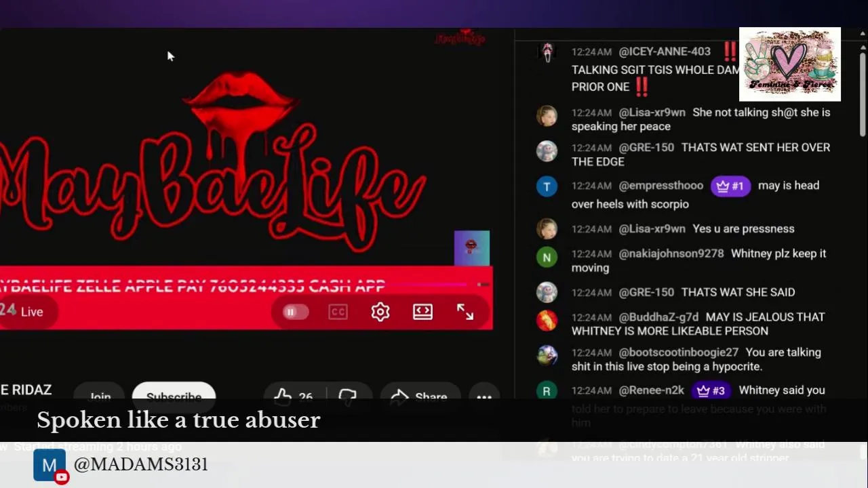Open GRE-150 avatar on 'THATS WAT SHE SAID'
This screenshot has height=488, width=868.
[x=547, y=292]
